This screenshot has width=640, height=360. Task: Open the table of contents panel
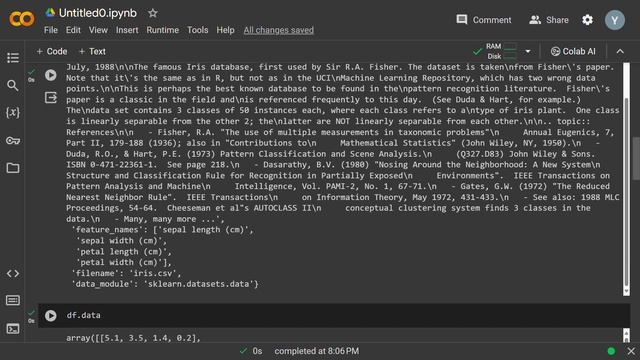click(13, 58)
